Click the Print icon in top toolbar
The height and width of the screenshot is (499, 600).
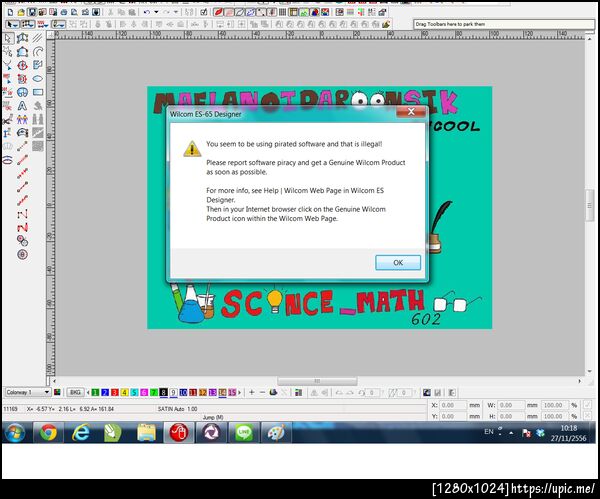coord(64,12)
